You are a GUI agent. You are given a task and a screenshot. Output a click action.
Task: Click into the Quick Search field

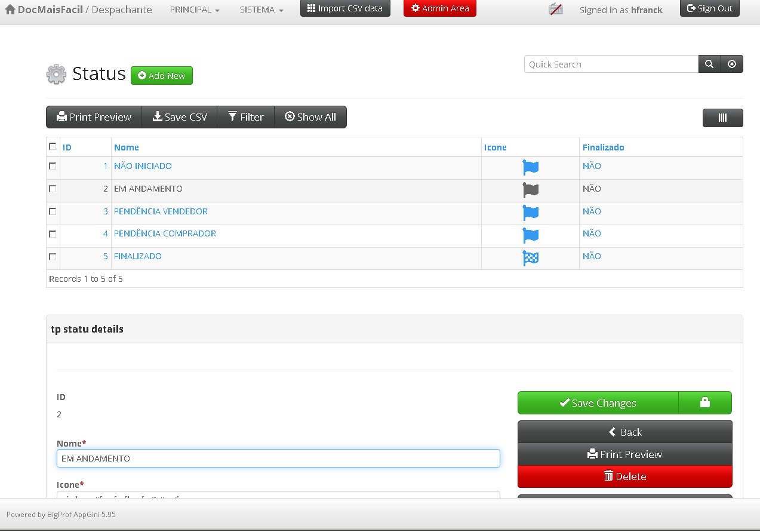611,64
